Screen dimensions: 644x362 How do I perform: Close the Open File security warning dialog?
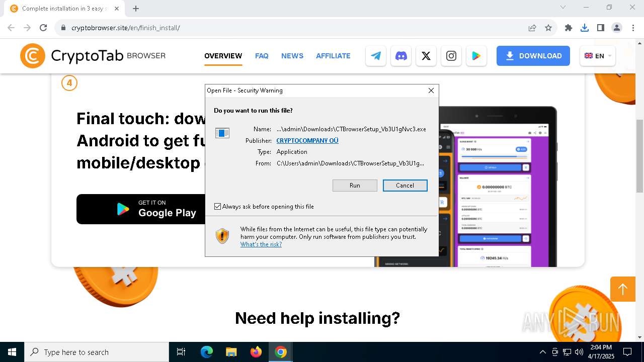(x=431, y=90)
